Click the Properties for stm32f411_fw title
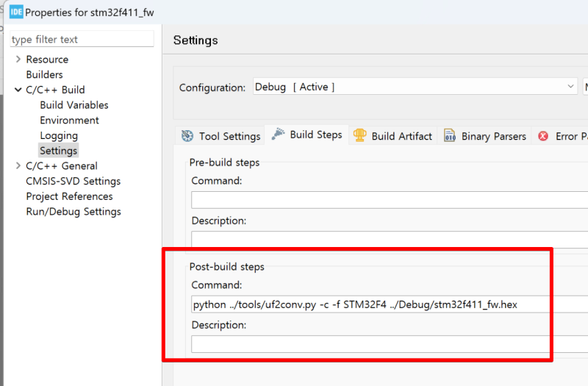The width and height of the screenshot is (588, 386). tap(89, 12)
